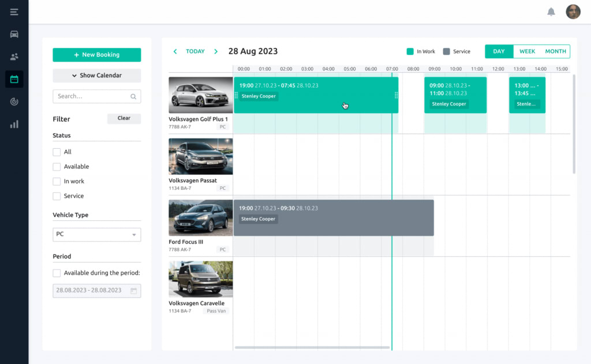Click the Volksvagen Caravelle name label
The width and height of the screenshot is (591, 364).
pyautogui.click(x=196, y=303)
